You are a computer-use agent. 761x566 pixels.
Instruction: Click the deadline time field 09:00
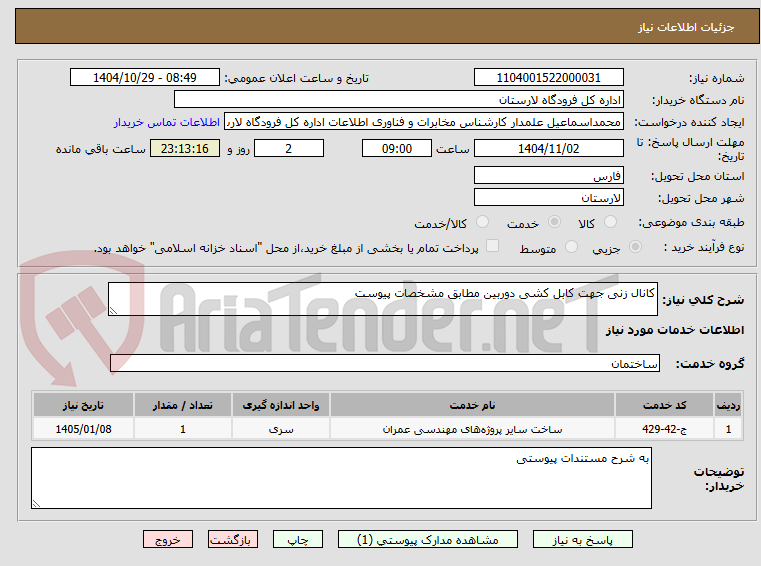(x=397, y=149)
